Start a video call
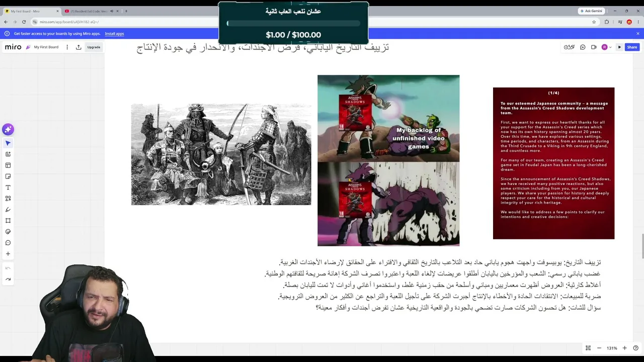This screenshot has height=362, width=644. coord(594,47)
